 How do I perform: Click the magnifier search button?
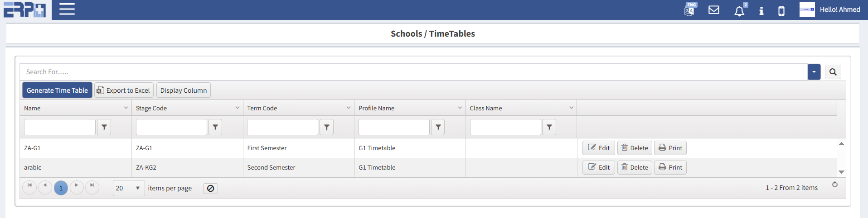(x=833, y=72)
